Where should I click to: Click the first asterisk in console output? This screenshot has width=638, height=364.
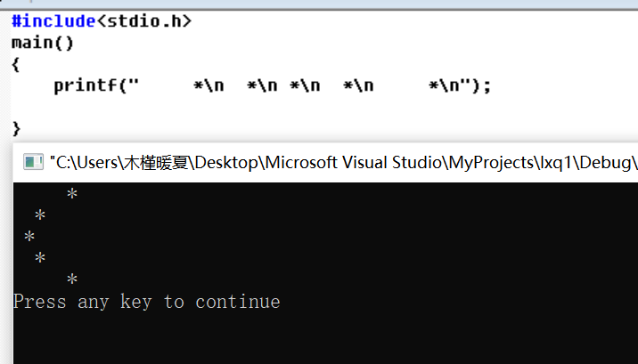(x=72, y=193)
